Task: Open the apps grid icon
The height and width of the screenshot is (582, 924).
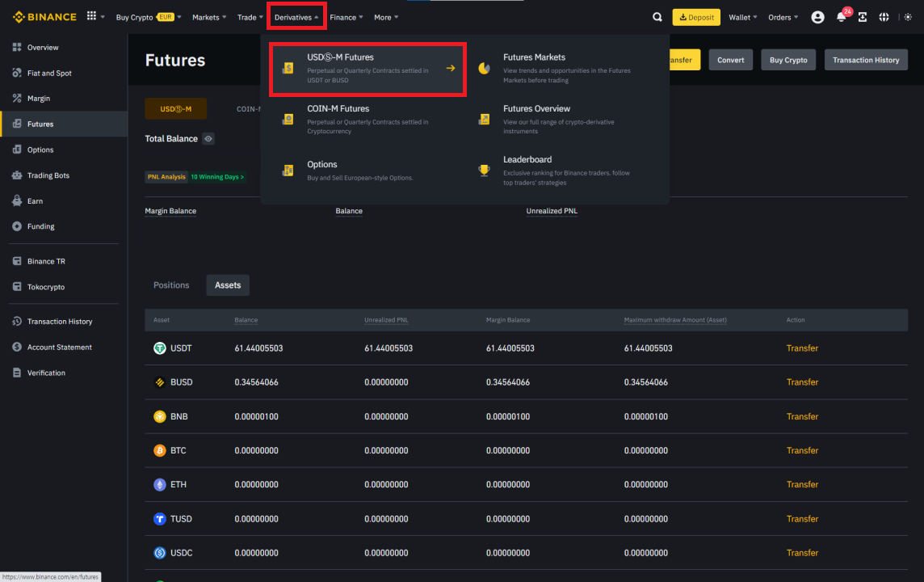Action: pos(91,16)
